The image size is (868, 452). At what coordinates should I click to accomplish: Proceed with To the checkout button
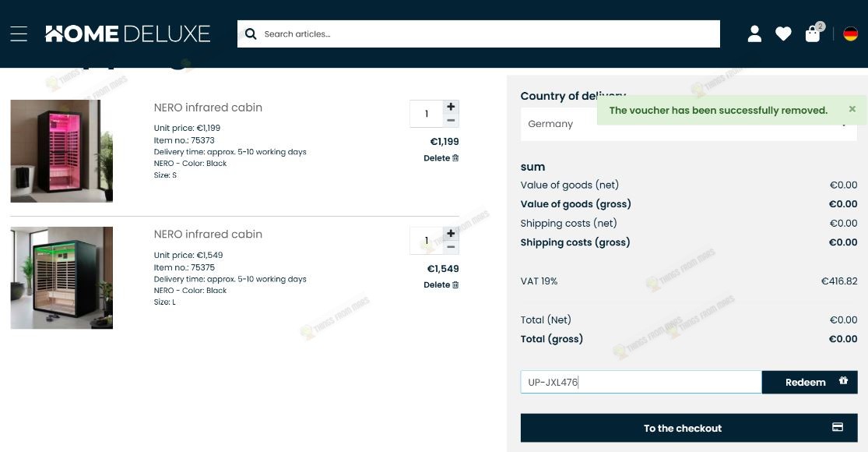(689, 428)
